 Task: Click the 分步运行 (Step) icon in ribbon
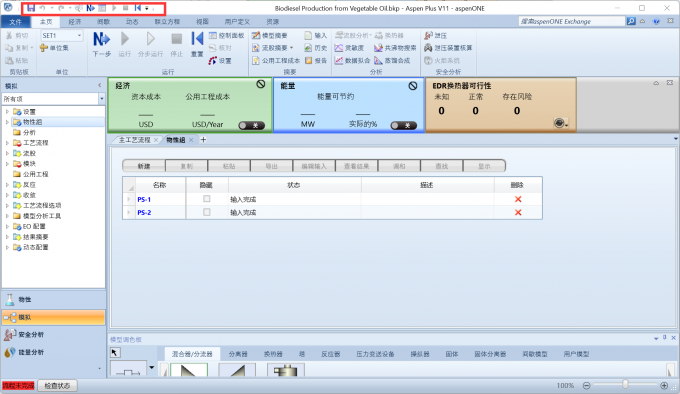[x=150, y=39]
